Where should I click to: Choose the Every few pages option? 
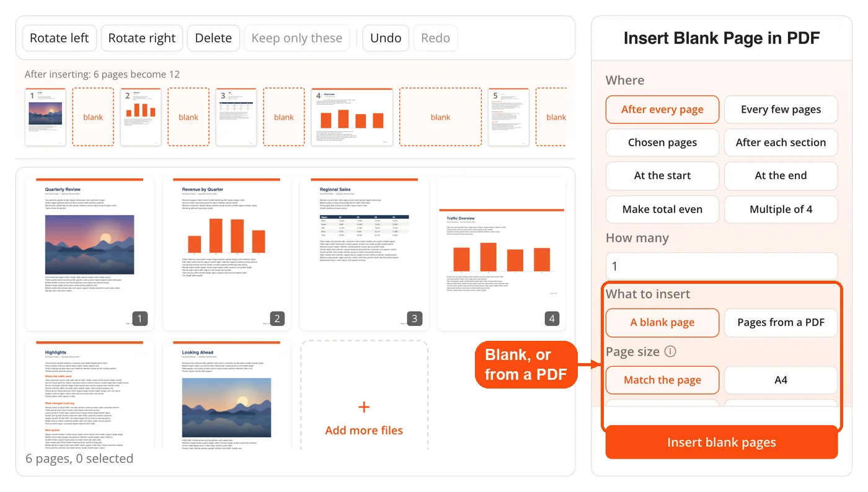click(x=781, y=110)
